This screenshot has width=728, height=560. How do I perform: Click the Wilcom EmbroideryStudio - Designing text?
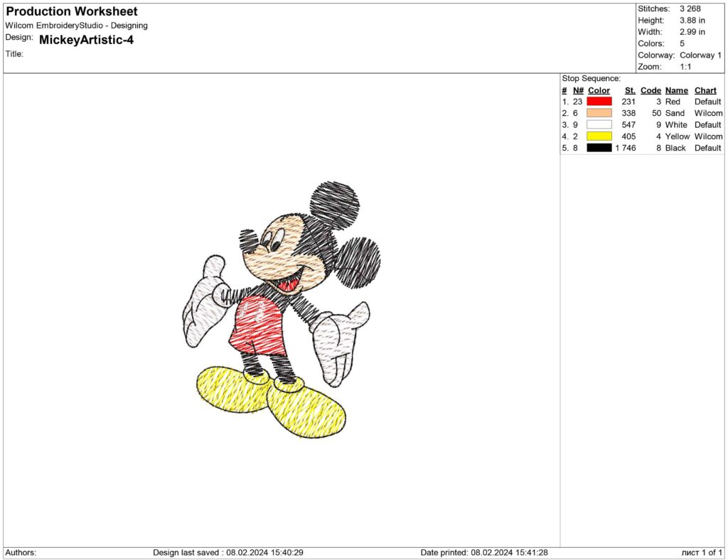coord(77,26)
